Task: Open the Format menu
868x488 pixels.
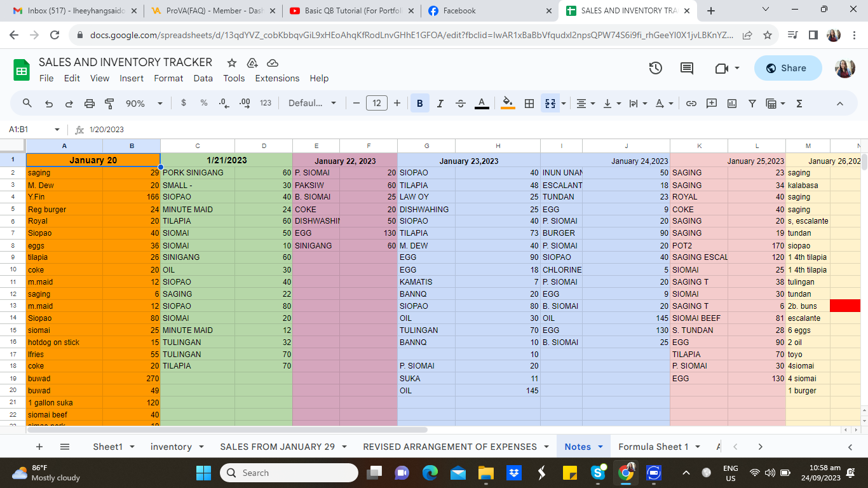Action: [x=168, y=78]
